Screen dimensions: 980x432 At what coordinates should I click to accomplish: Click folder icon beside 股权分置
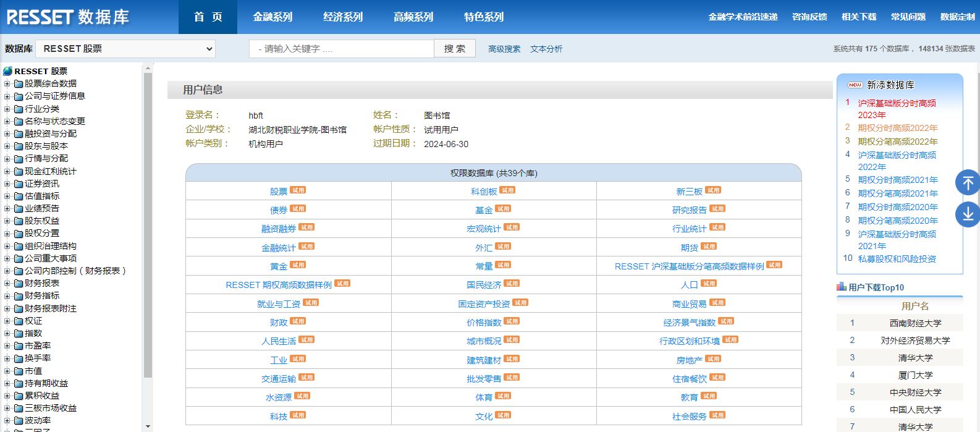click(x=19, y=233)
